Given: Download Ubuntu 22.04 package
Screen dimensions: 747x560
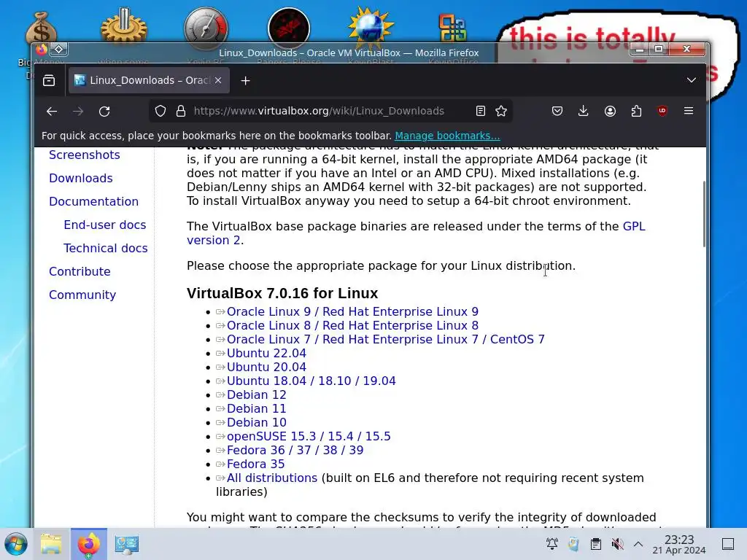Looking at the screenshot, I should (266, 354).
